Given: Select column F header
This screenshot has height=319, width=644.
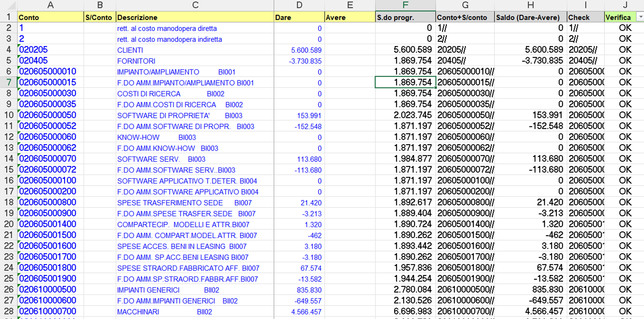Looking at the screenshot, I should coord(405,5).
